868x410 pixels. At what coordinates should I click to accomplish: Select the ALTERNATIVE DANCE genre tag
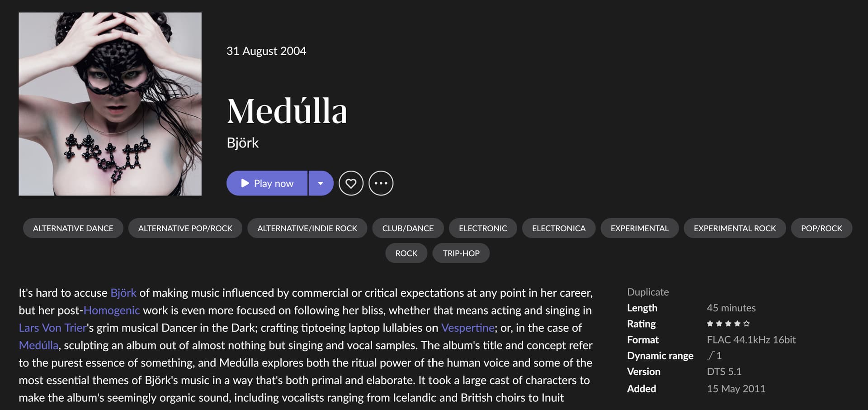pyautogui.click(x=73, y=228)
